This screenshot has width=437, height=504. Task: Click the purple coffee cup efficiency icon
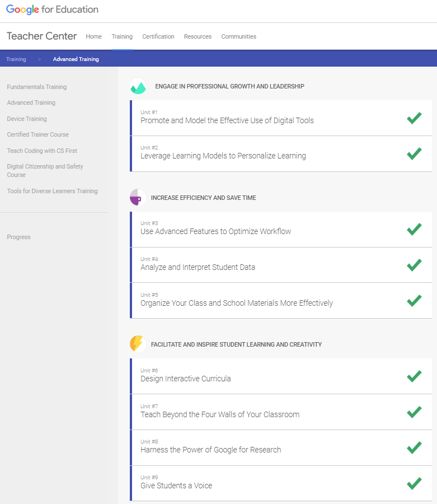pos(138,197)
